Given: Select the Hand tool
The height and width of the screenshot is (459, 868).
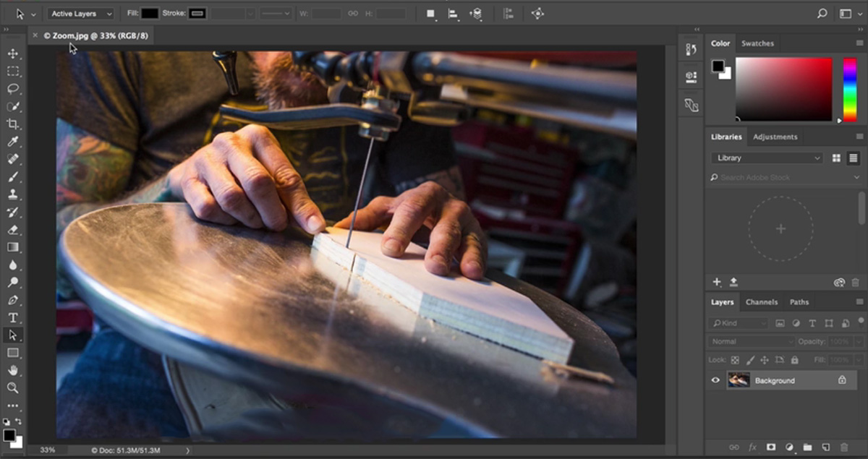Looking at the screenshot, I should pyautogui.click(x=13, y=370).
